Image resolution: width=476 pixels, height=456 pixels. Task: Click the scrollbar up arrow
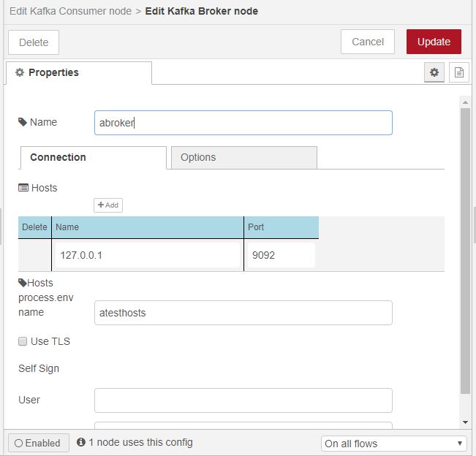click(465, 102)
